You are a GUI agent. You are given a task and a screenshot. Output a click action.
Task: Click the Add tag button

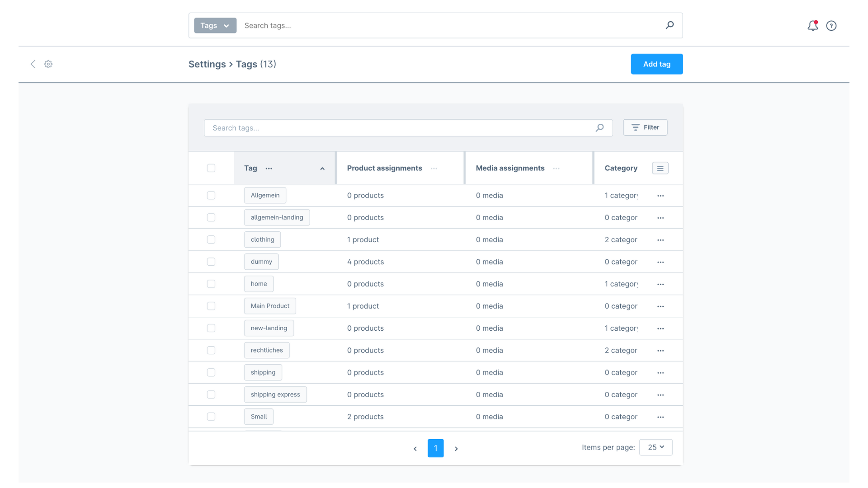pos(656,64)
